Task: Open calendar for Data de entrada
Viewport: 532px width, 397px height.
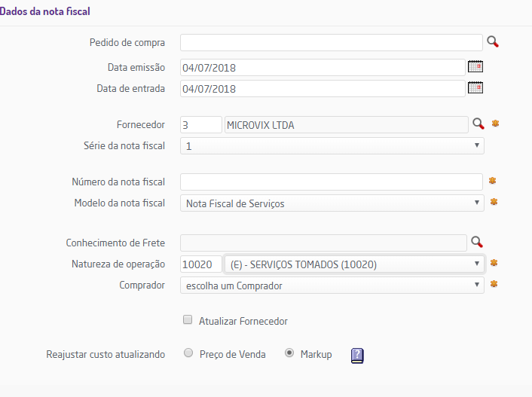Action: (x=475, y=87)
